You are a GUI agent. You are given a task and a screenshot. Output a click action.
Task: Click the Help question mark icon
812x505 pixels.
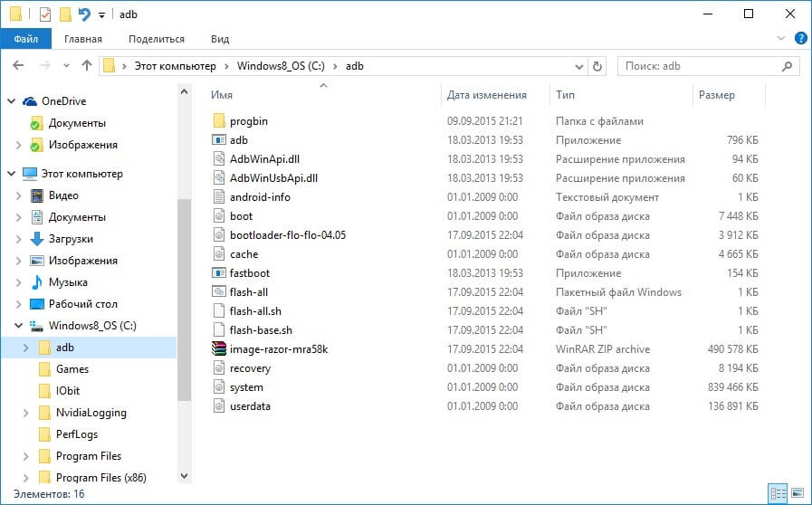[x=800, y=39]
